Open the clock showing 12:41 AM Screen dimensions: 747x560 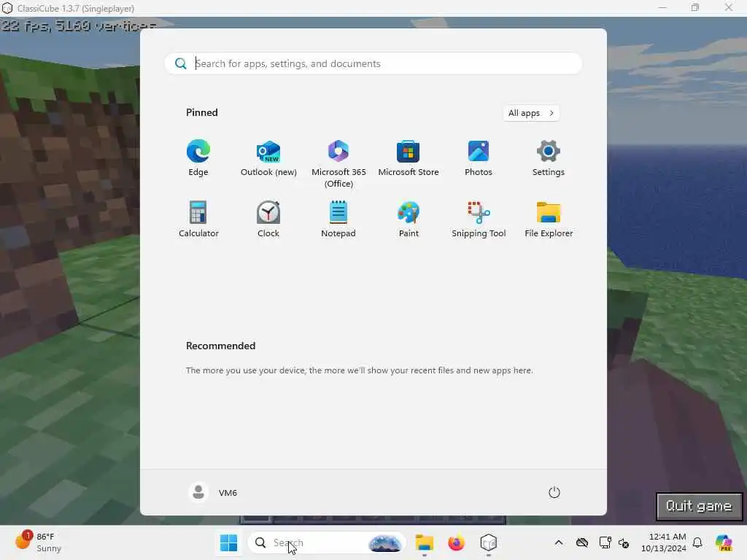click(664, 542)
